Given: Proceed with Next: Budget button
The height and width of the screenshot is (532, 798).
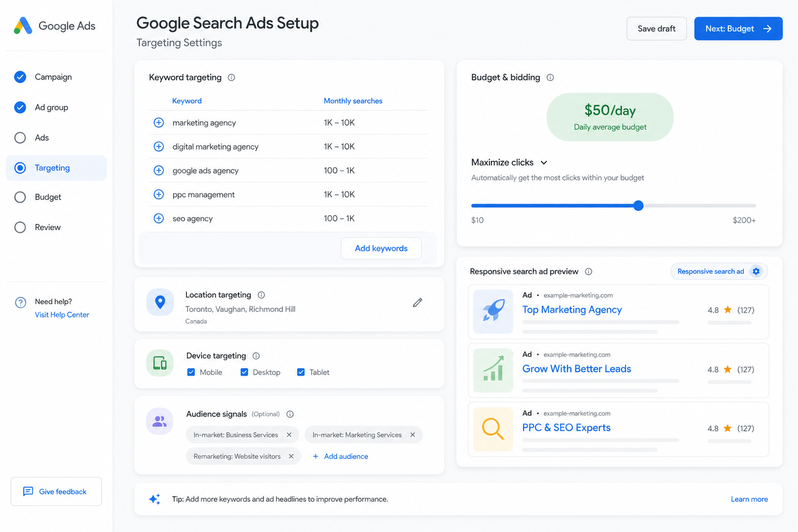Looking at the screenshot, I should click(738, 29).
